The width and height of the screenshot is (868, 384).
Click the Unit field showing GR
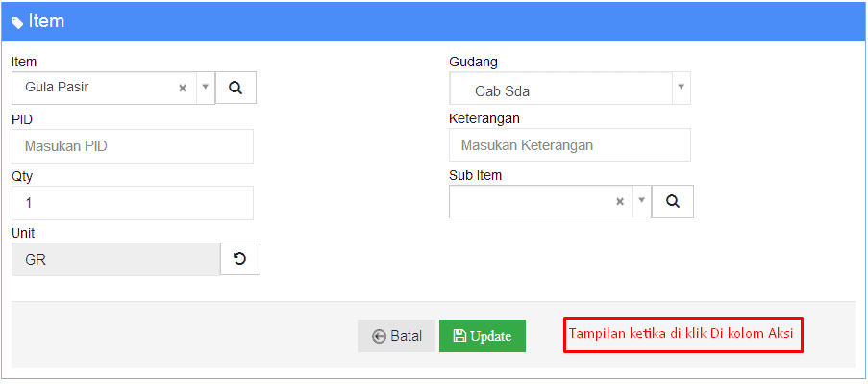click(x=115, y=259)
